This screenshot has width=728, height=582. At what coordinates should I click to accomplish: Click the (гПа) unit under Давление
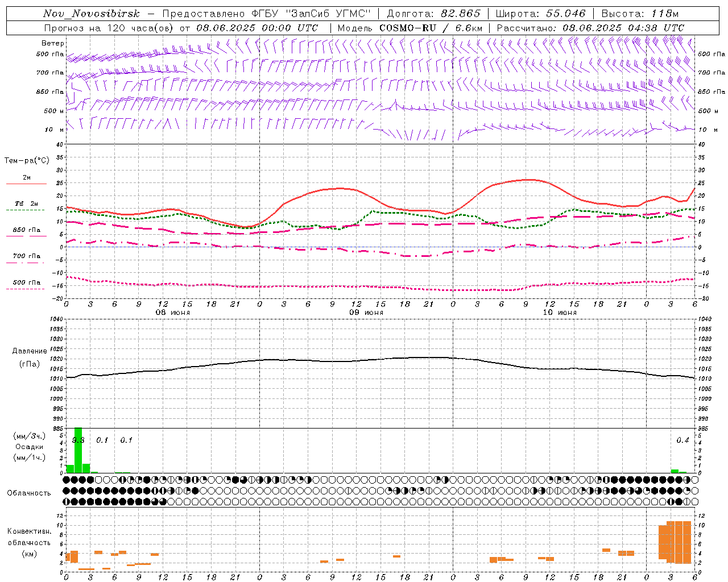pyautogui.click(x=29, y=364)
